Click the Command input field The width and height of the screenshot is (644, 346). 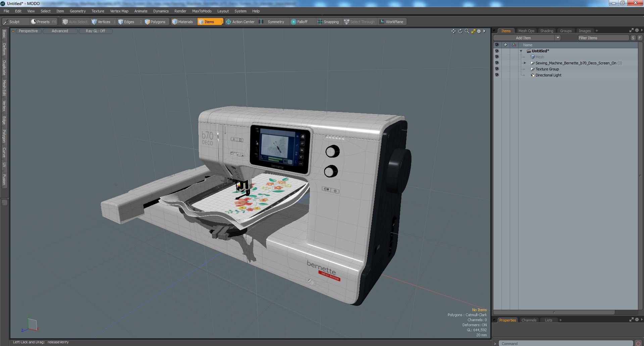click(x=566, y=343)
